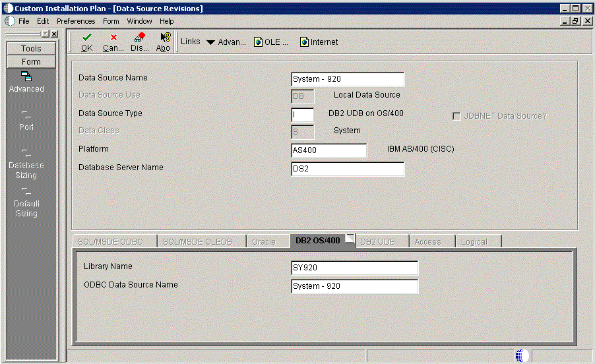Close the sidebar panel with X

point(54,34)
